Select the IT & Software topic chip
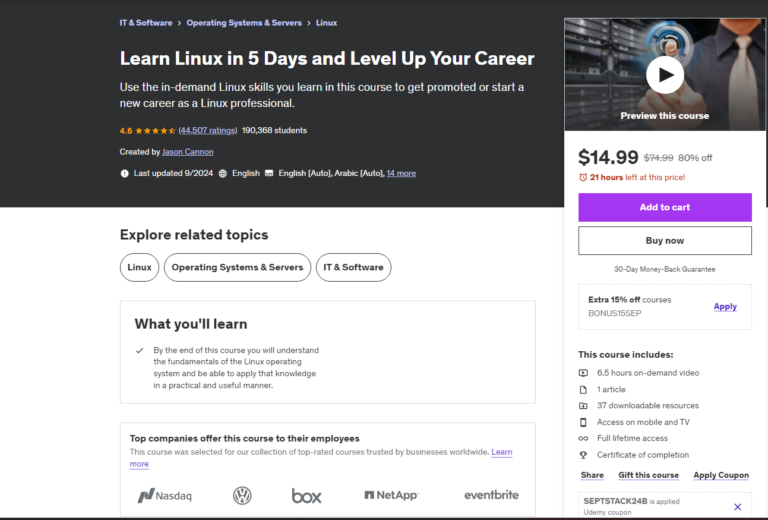 pos(354,267)
